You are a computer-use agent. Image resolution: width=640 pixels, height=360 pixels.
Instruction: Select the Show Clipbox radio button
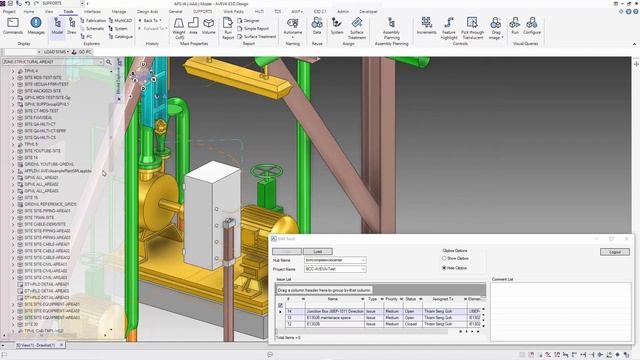(x=444, y=258)
